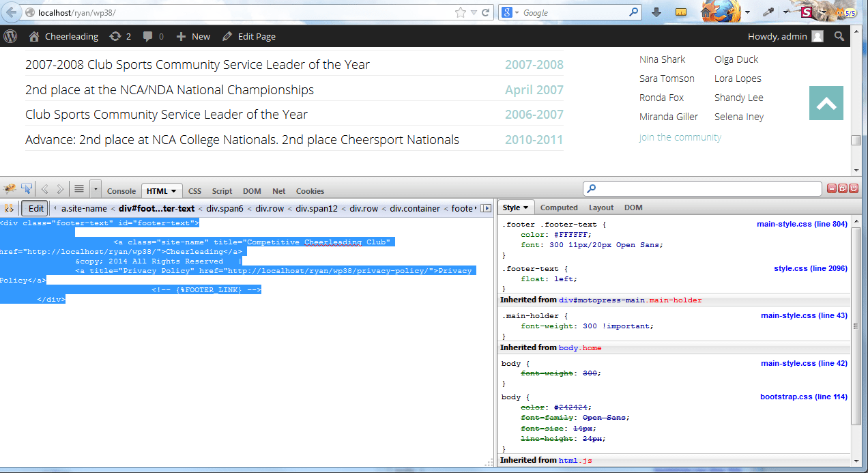Switch to the Script tab
This screenshot has height=473, width=868.
point(222,191)
